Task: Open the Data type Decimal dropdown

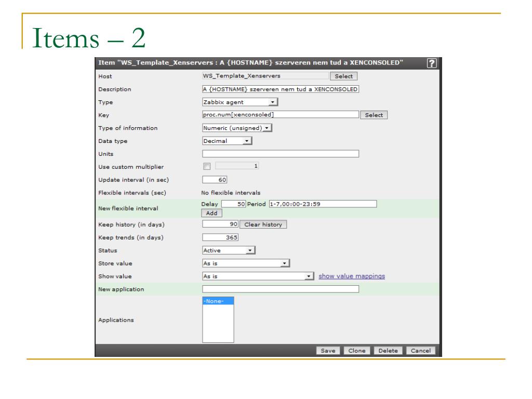Action: coord(227,141)
